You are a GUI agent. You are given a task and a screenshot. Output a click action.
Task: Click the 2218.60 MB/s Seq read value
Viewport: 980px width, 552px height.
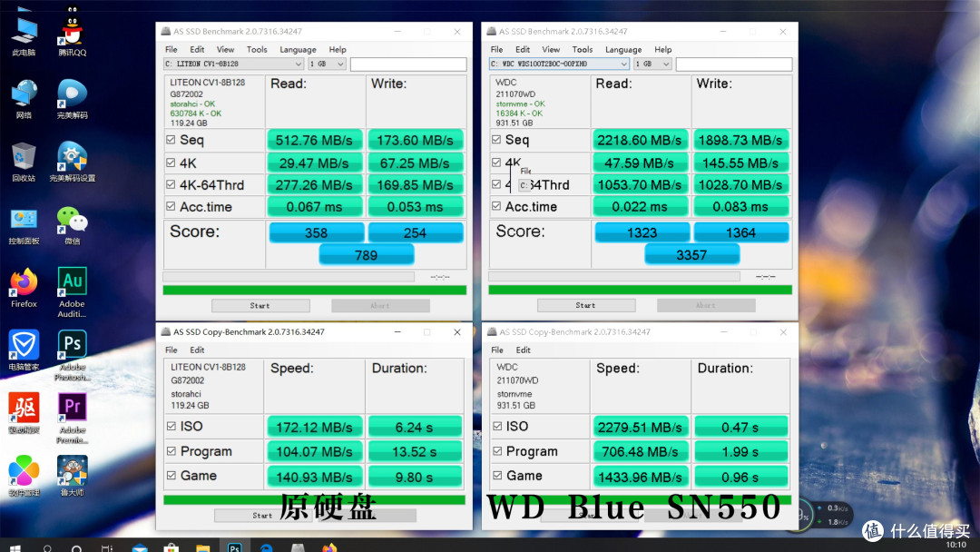[x=640, y=140]
